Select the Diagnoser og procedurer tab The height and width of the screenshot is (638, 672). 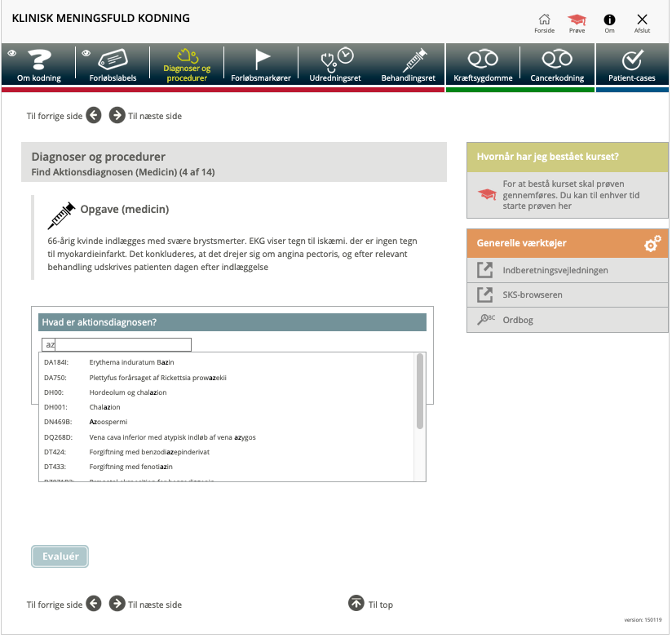tap(187, 65)
